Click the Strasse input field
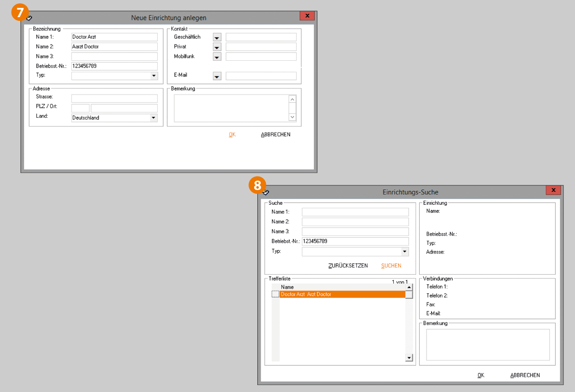575x392 pixels. (114, 99)
